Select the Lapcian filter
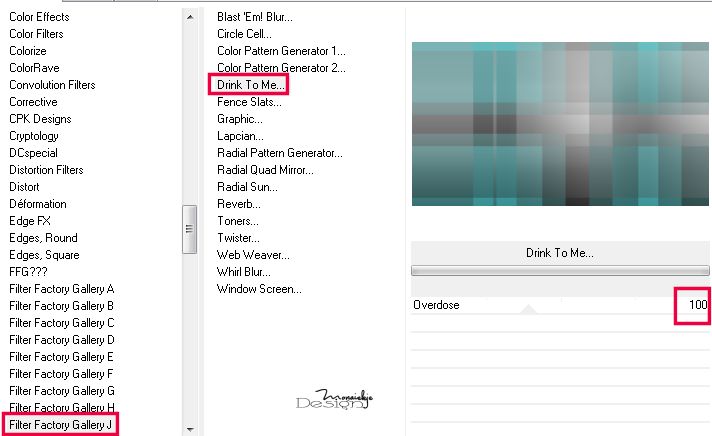The width and height of the screenshot is (712, 436). pyautogui.click(x=240, y=136)
